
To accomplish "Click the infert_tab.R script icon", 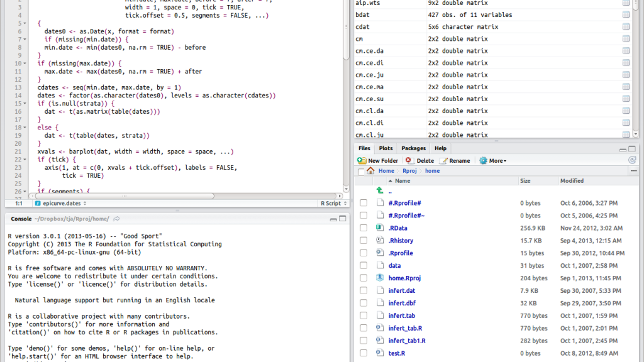I will pyautogui.click(x=380, y=328).
